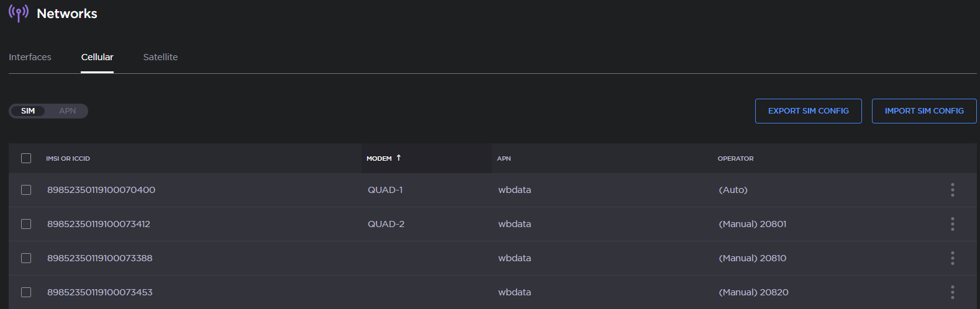
Task: Select the checkbox for SIM 89852350119100070400
Action: pyautogui.click(x=26, y=190)
